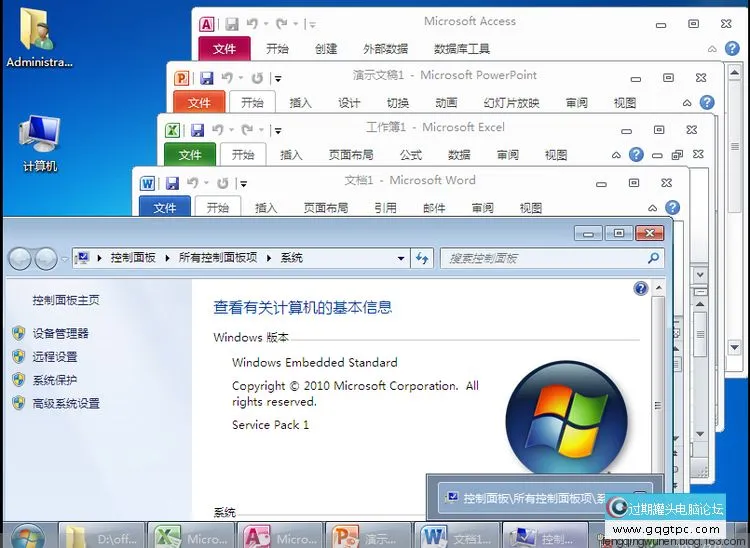Image resolution: width=750 pixels, height=548 pixels.
Task: Open PowerPoint 动画 tab
Action: coord(446,102)
